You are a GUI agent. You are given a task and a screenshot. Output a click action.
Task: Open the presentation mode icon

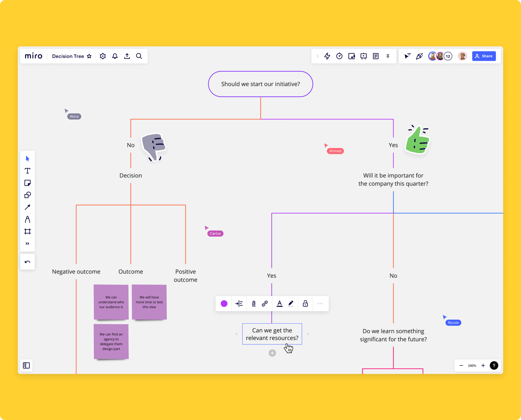pos(364,56)
